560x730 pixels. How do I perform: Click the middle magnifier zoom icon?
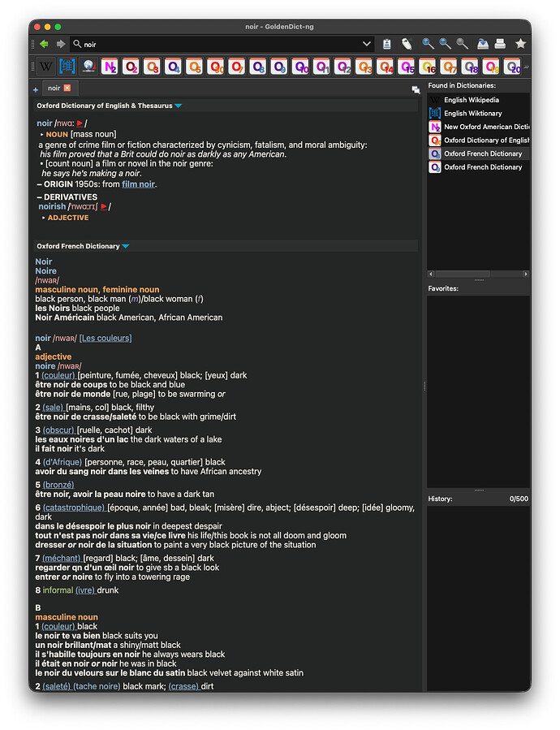click(445, 44)
